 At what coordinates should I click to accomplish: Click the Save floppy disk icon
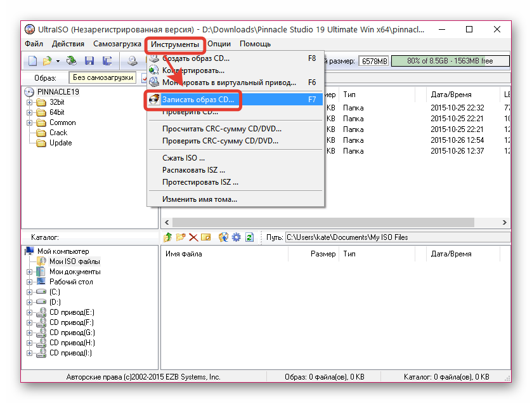pyautogui.click(x=89, y=62)
